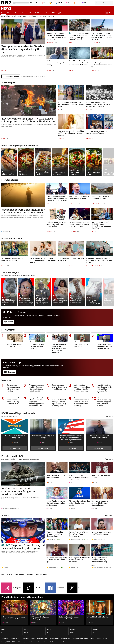Open the Sport section heading chevron
The image size is (114, 644).
coord(8,515)
